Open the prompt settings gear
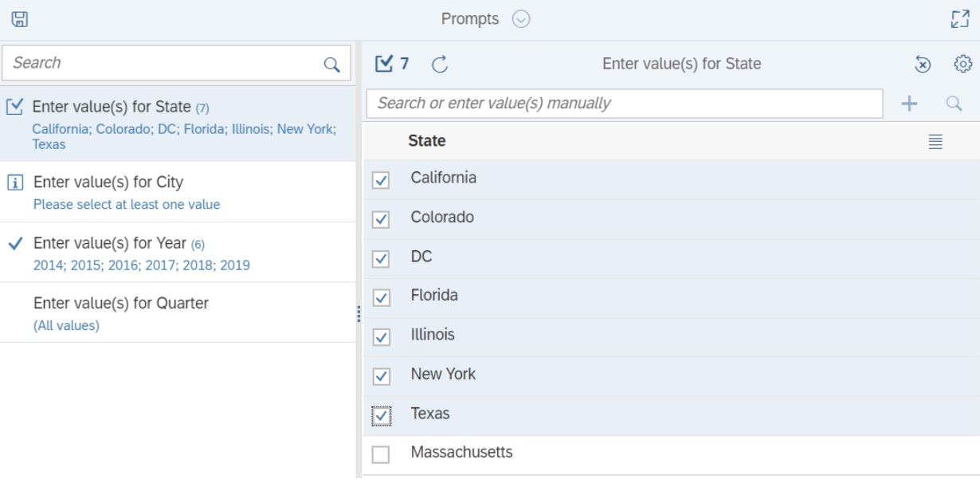980x487 pixels. coord(962,64)
